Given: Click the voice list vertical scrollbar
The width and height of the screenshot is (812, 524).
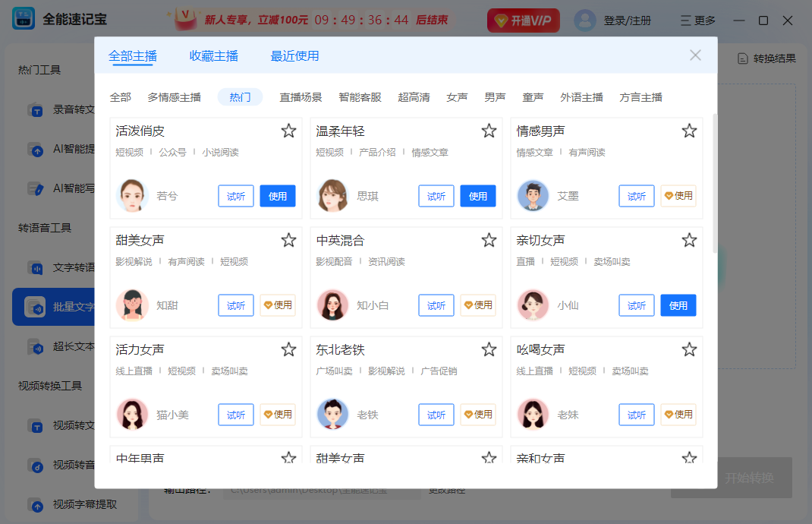Looking at the screenshot, I should click(714, 182).
